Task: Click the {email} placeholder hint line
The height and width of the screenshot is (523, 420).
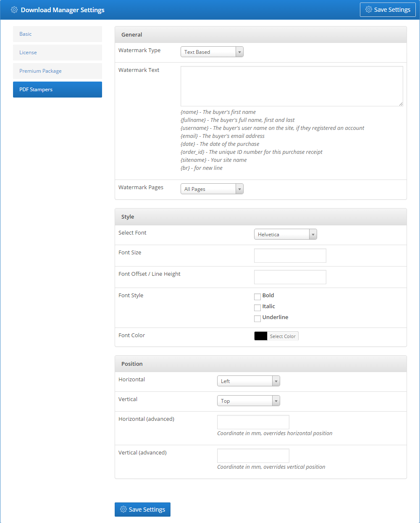Action: pyautogui.click(x=223, y=136)
